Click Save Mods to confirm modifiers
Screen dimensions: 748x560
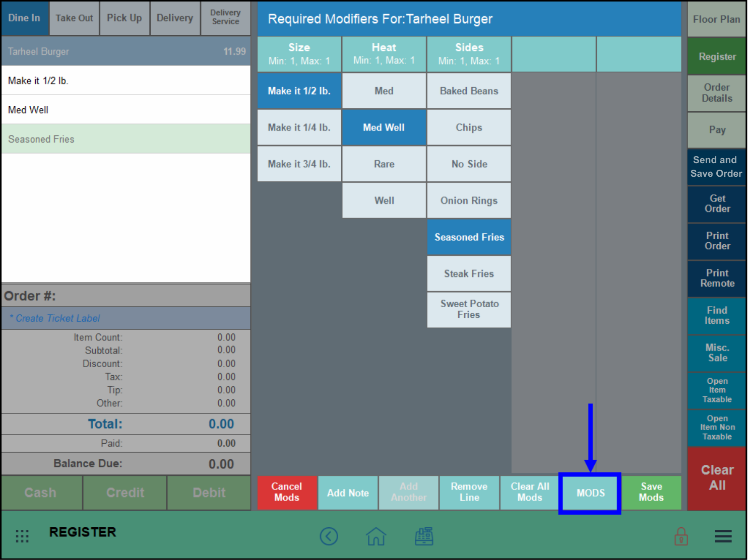[651, 493]
